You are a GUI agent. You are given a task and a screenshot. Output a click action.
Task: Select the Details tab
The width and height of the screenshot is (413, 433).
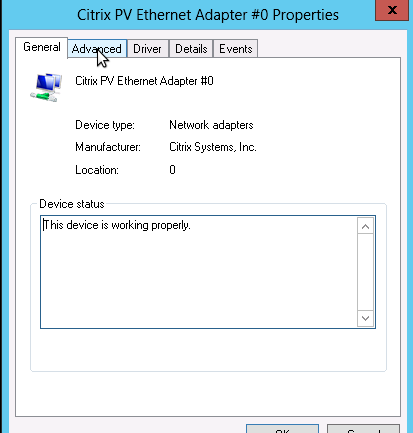point(191,49)
